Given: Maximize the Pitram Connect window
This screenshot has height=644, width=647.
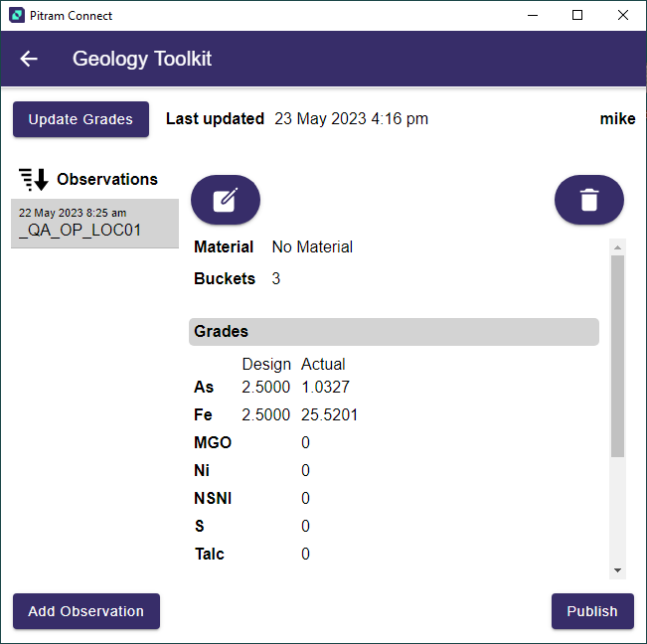Looking at the screenshot, I should tap(577, 15).
